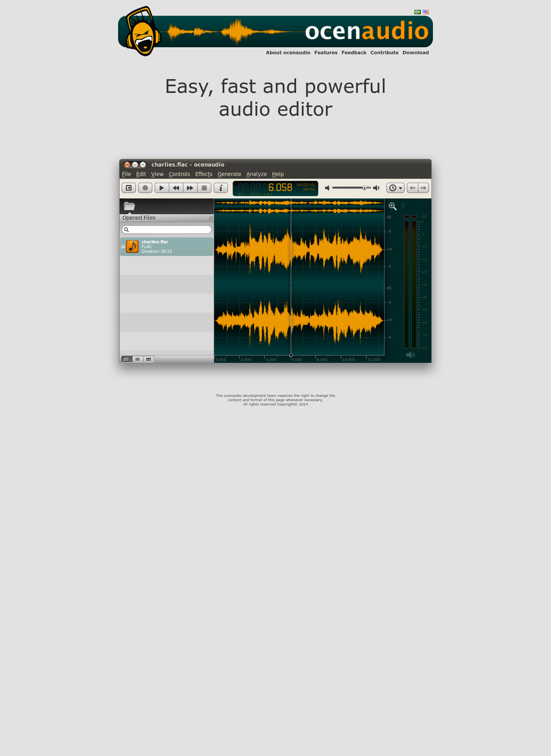Click the forward arrow button

pos(423,188)
